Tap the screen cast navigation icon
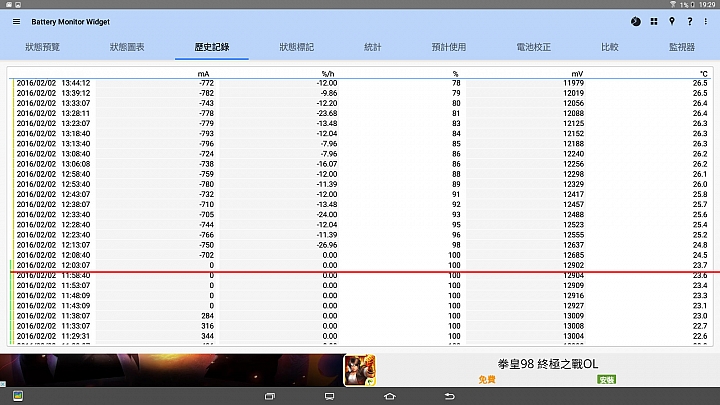The image size is (720, 405). pos(329,396)
